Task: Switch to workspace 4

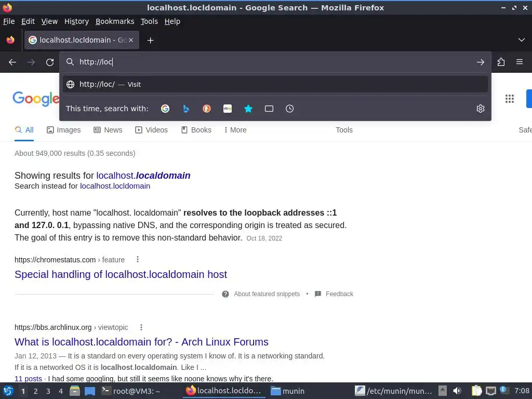Action: [x=61, y=391]
